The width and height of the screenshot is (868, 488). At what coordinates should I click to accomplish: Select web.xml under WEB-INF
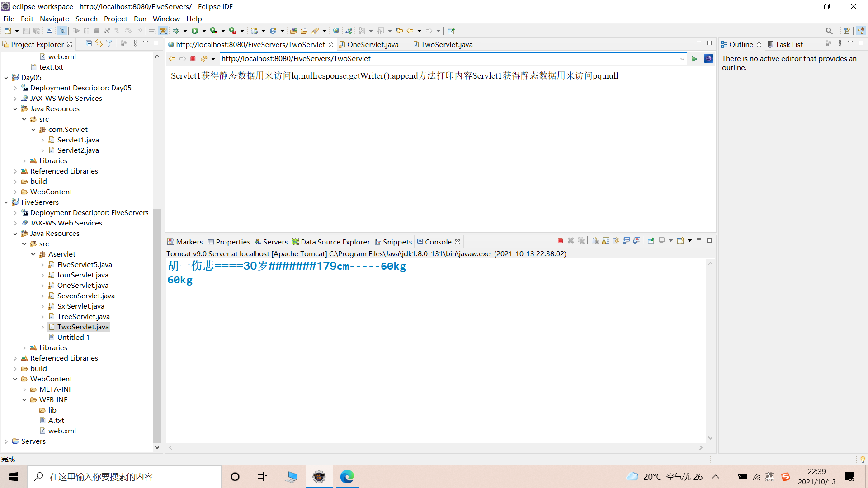click(62, 431)
